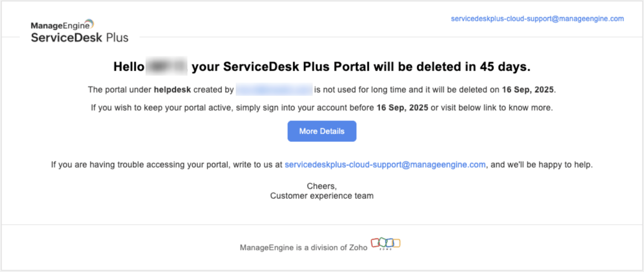Viewport: 644px width, 272px height.
Task: Click "ManageEngine is a division of Zoho" text
Action: [x=303, y=248]
